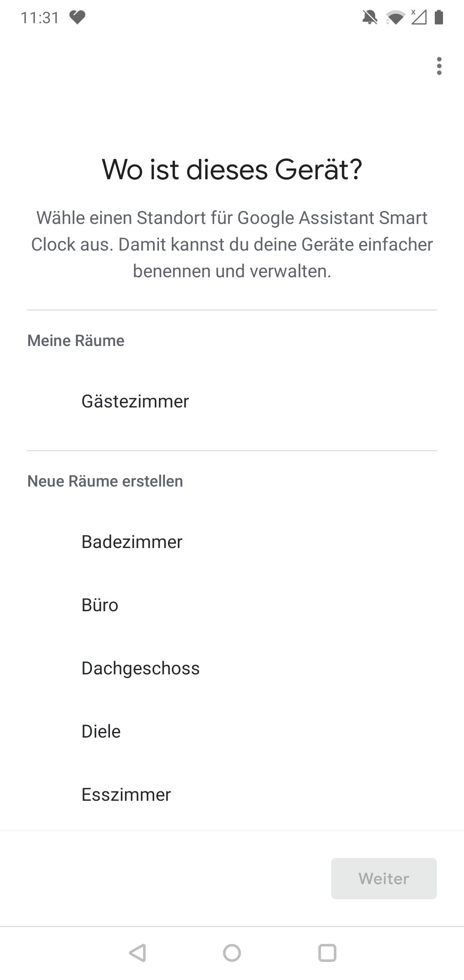Tap the Android back navigation button
This screenshot has height=980, width=464.
(137, 952)
